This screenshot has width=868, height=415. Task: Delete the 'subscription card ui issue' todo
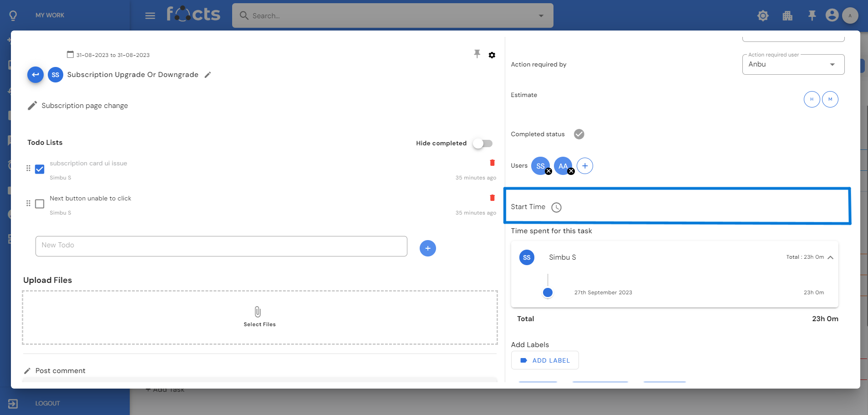492,163
